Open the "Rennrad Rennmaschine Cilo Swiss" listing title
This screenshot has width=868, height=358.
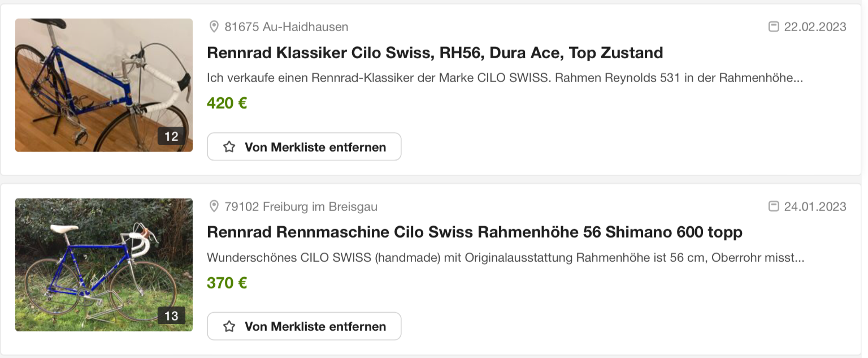474,232
